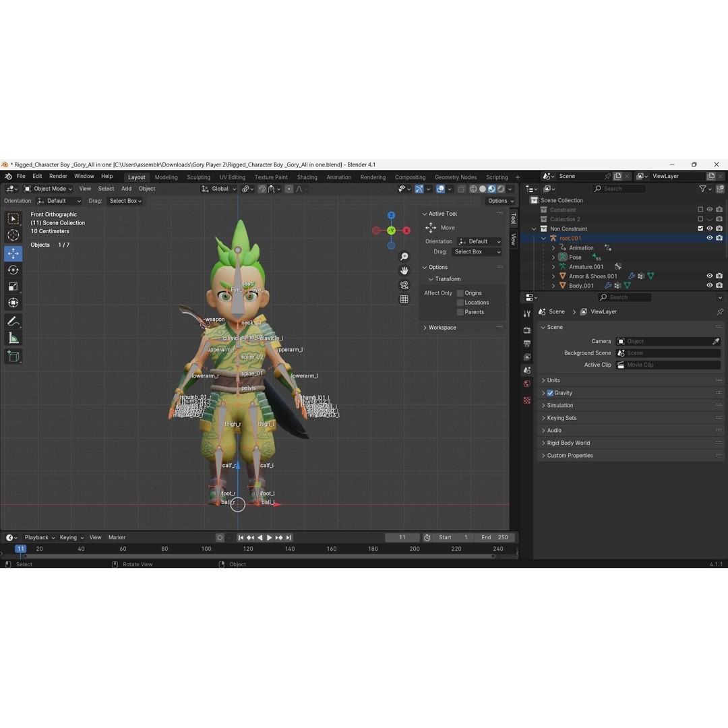Select the Add Cube tool

13,357
